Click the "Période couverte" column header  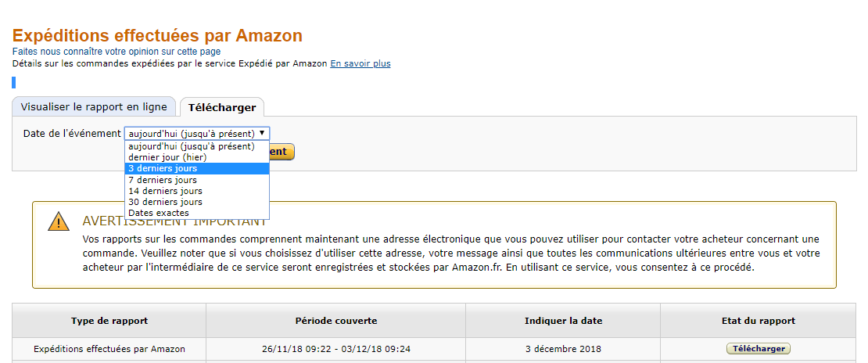[336, 321]
